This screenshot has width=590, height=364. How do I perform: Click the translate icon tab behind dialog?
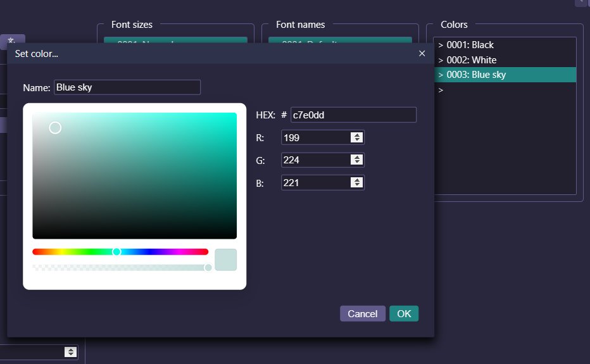(x=12, y=41)
